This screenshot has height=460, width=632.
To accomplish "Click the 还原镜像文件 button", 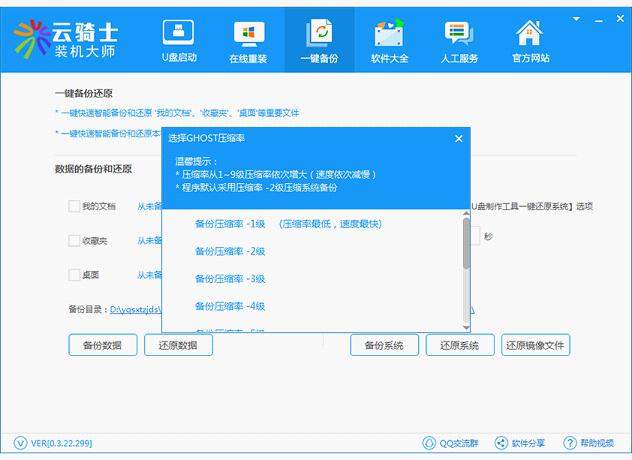I will tap(535, 345).
